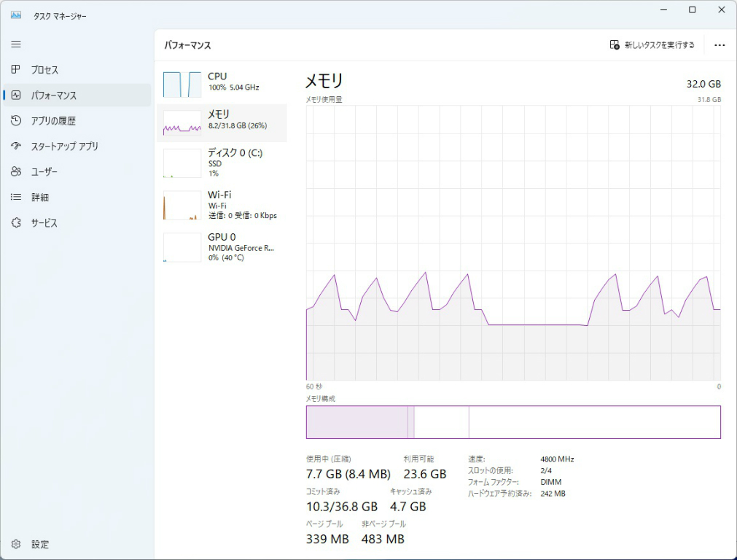Click the スタートアップ アプリ gauge icon
This screenshot has width=737, height=560.
[x=16, y=146]
